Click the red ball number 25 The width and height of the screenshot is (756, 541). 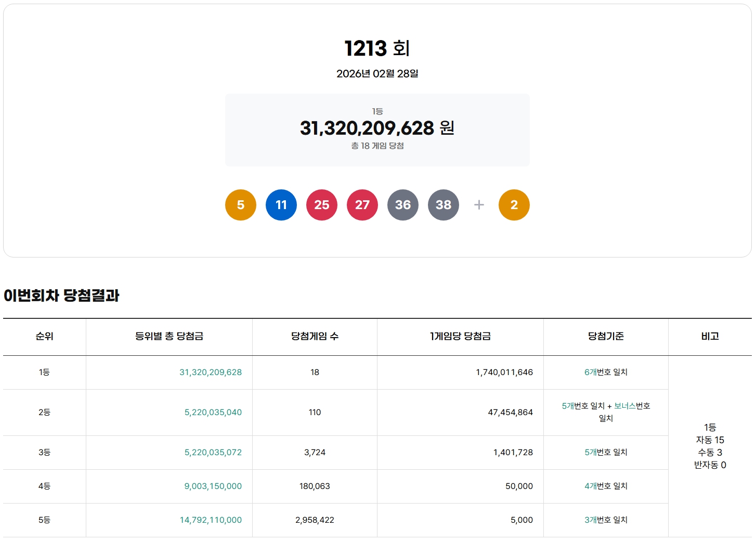(322, 205)
